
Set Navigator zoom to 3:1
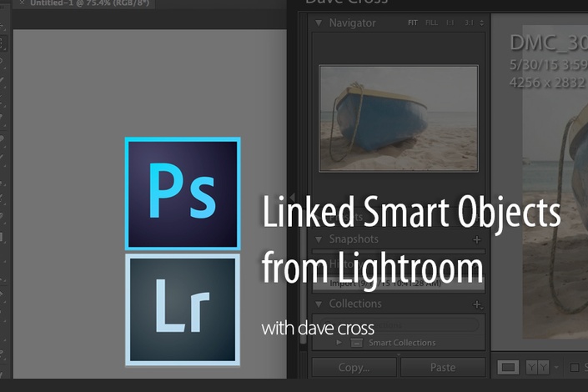(469, 23)
